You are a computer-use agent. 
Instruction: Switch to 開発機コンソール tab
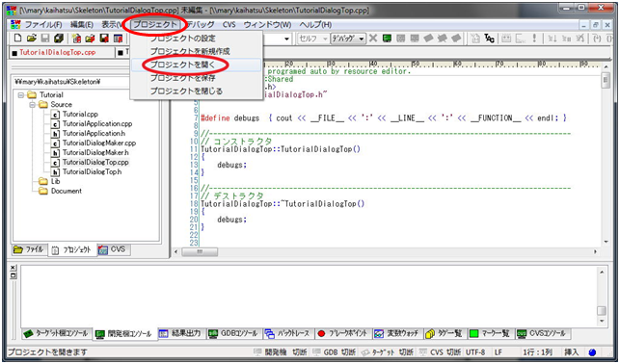tap(124, 334)
